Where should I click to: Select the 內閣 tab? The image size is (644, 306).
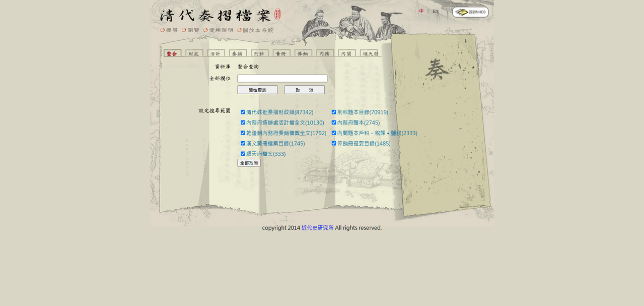click(x=347, y=53)
